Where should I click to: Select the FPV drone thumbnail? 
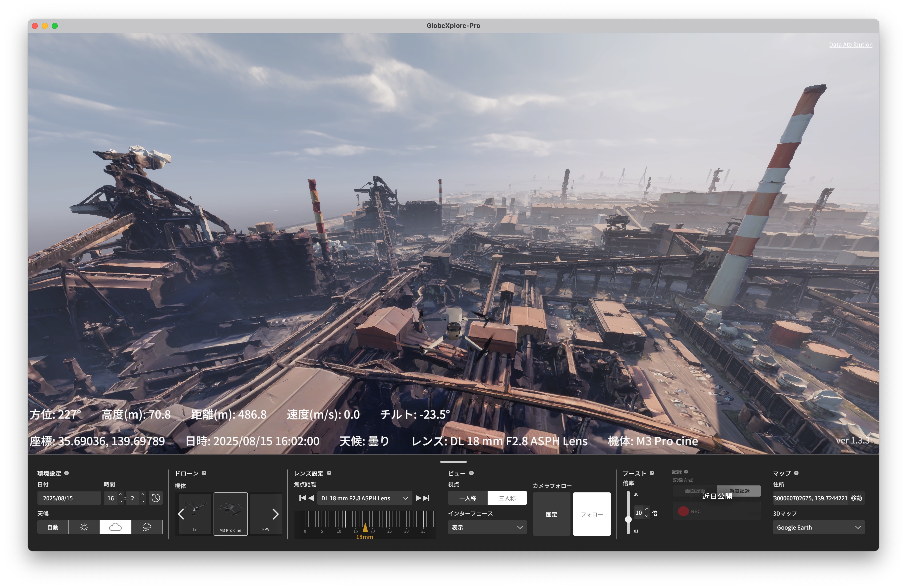coord(266,514)
